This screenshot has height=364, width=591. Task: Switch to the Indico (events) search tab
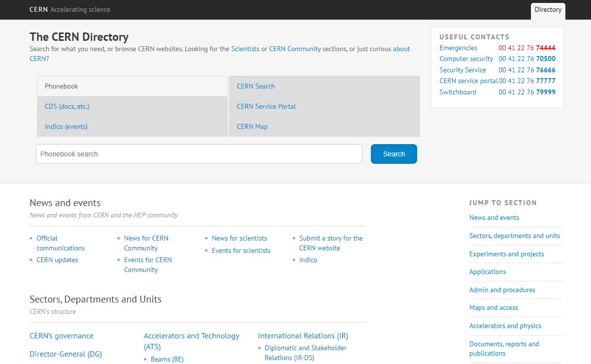coord(132,126)
